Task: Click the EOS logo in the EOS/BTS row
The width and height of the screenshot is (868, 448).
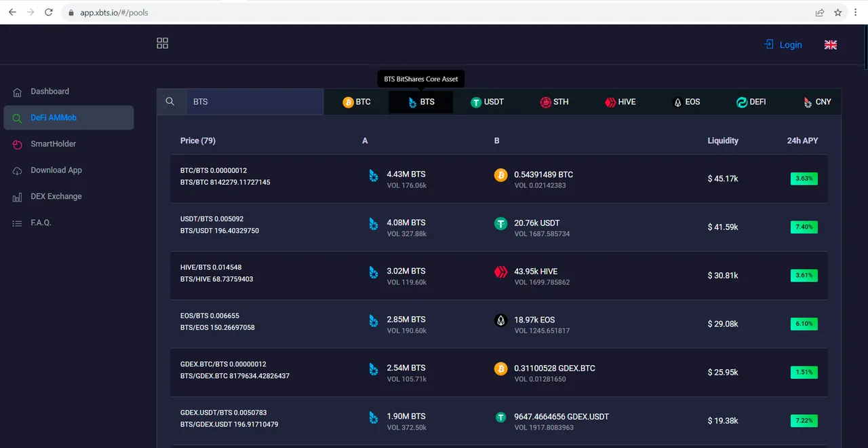Action: (500, 320)
